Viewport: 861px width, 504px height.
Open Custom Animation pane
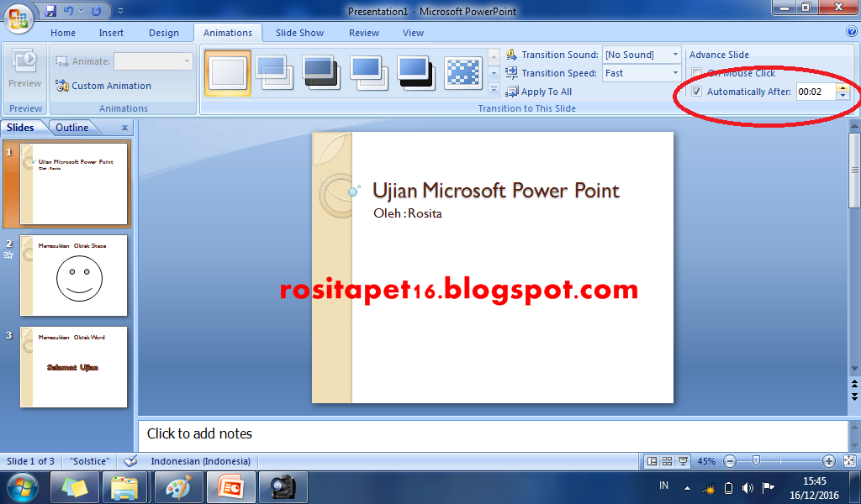(103, 86)
